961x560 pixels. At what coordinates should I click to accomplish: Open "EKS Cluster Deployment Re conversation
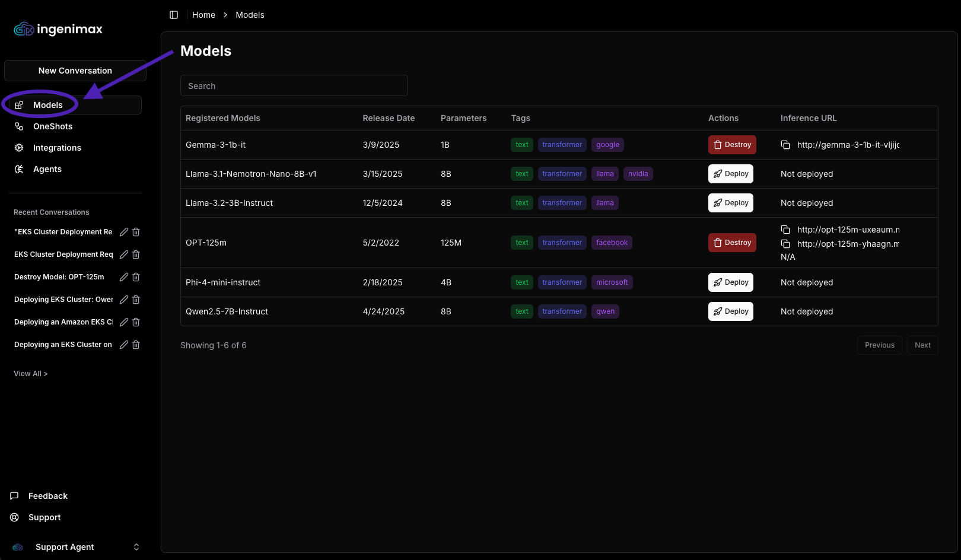[63, 232]
